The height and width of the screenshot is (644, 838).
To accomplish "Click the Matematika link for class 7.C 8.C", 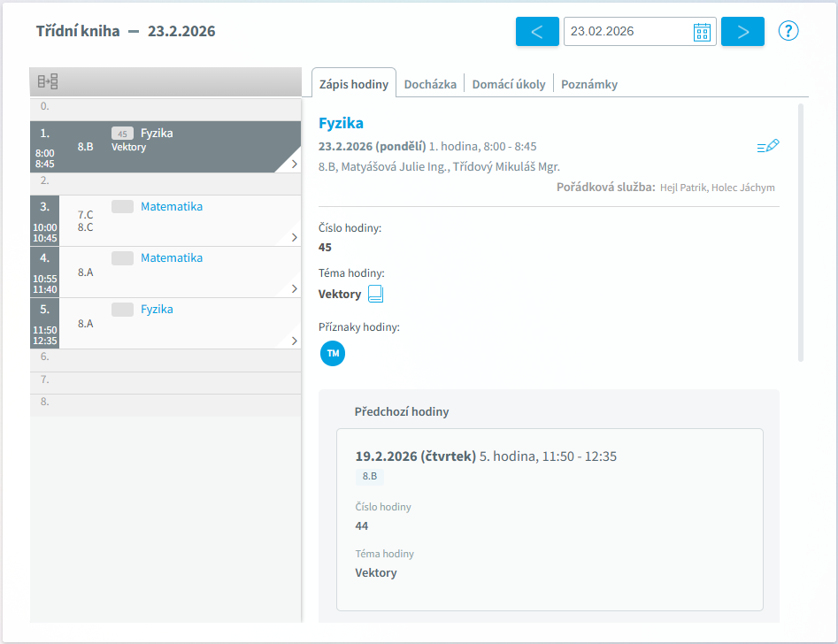I will [172, 207].
